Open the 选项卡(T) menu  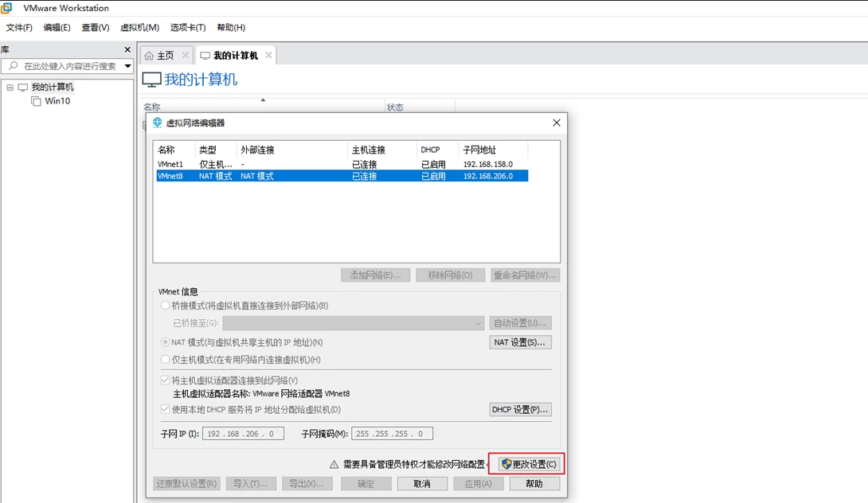(188, 27)
